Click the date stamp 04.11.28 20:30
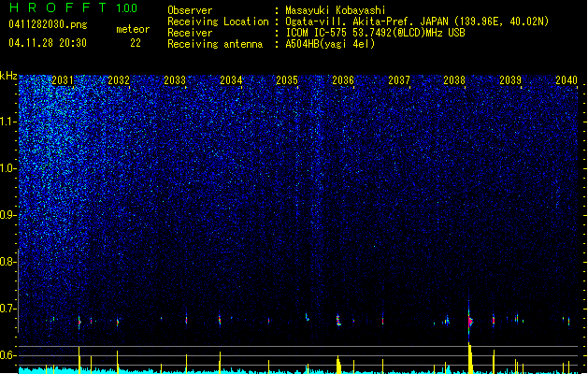The width and height of the screenshot is (588, 374). pyautogui.click(x=48, y=43)
